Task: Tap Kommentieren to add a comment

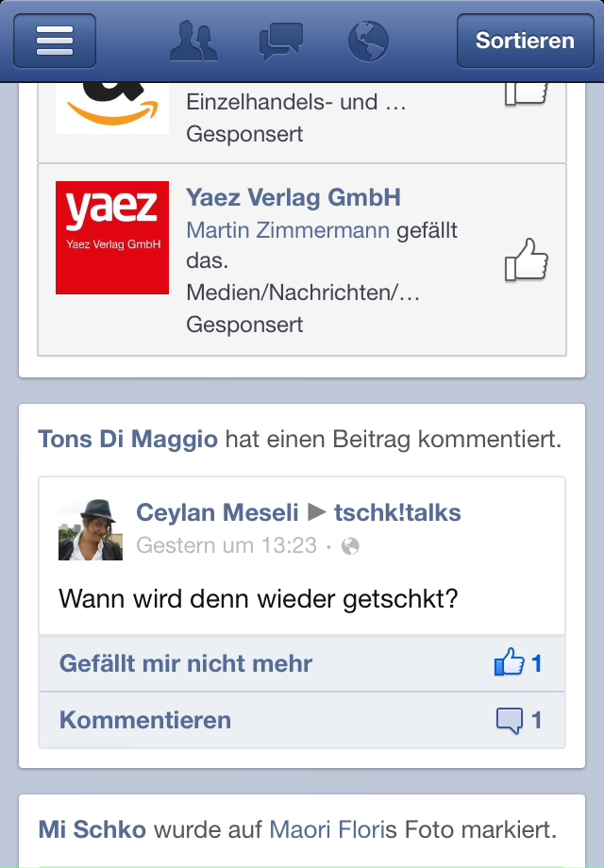Action: (145, 721)
